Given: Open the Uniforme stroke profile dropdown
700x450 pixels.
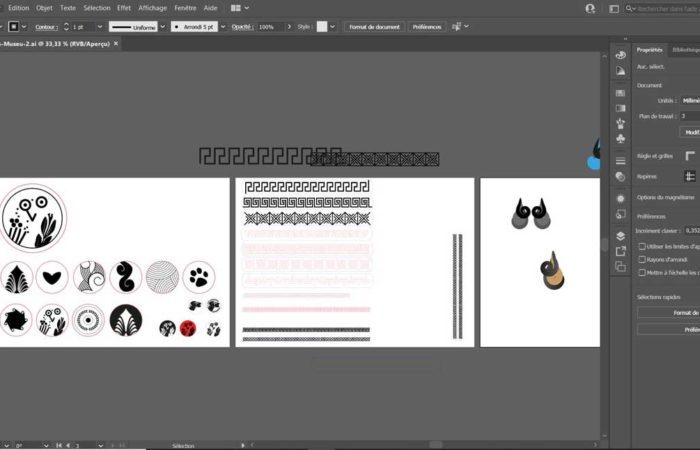Looking at the screenshot, I should 135,27.
